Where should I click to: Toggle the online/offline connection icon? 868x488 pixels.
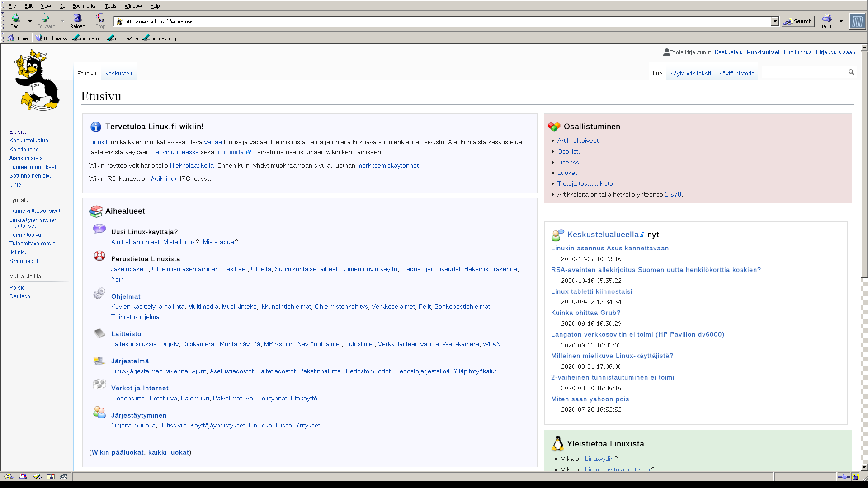click(x=843, y=477)
